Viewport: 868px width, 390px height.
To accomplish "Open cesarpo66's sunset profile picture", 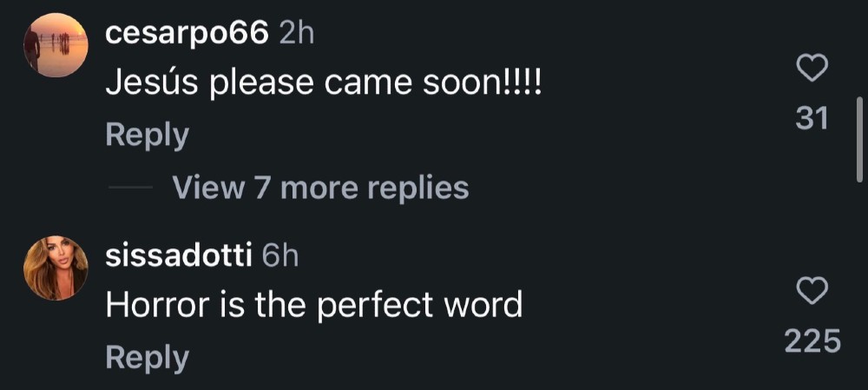I will [56, 45].
